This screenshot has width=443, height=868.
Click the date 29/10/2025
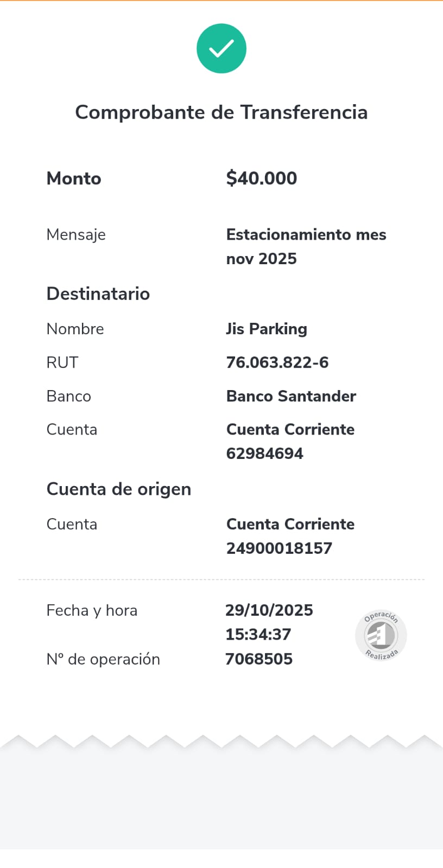269,610
